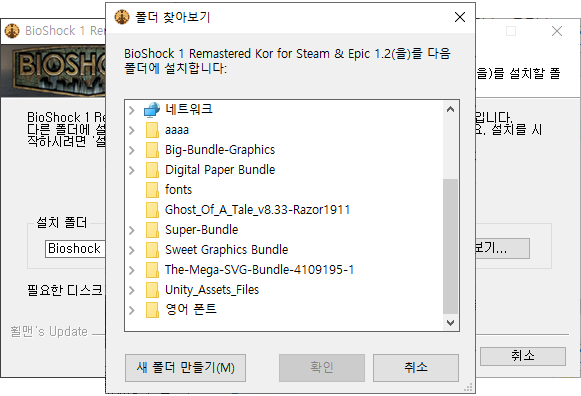Click the network globe icon

point(152,110)
